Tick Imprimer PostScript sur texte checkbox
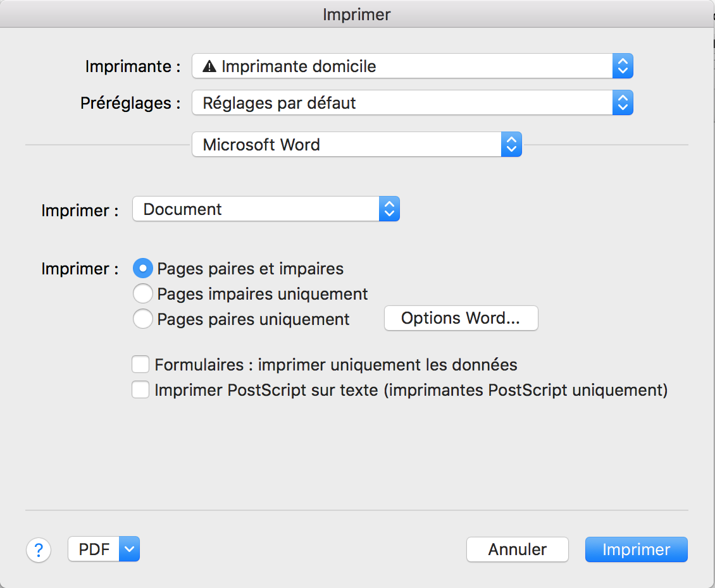715x588 pixels. [140, 390]
